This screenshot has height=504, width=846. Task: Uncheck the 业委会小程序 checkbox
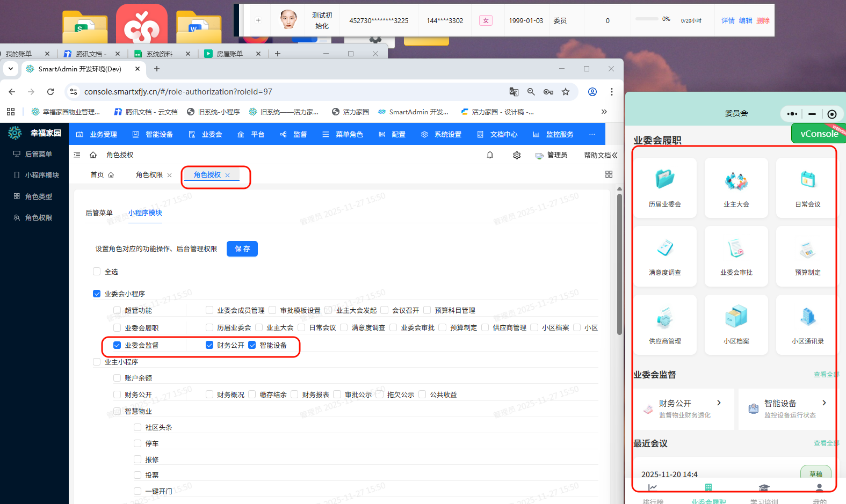97,294
